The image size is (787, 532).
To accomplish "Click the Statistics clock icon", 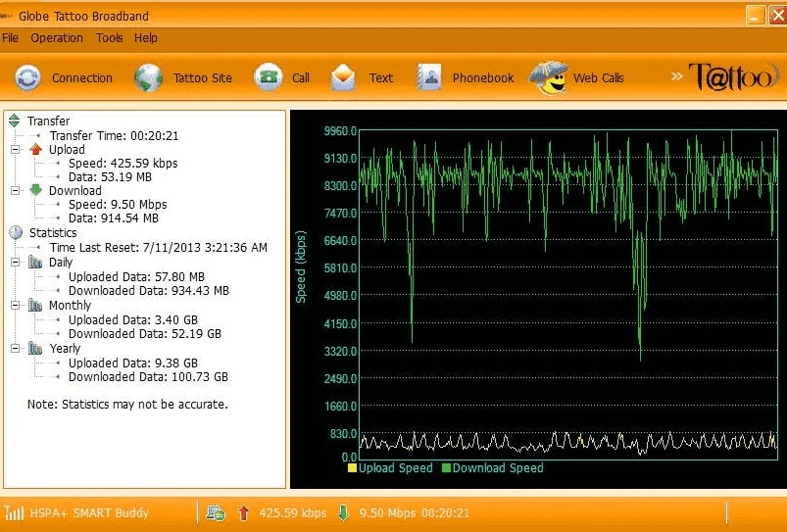I will 16,232.
